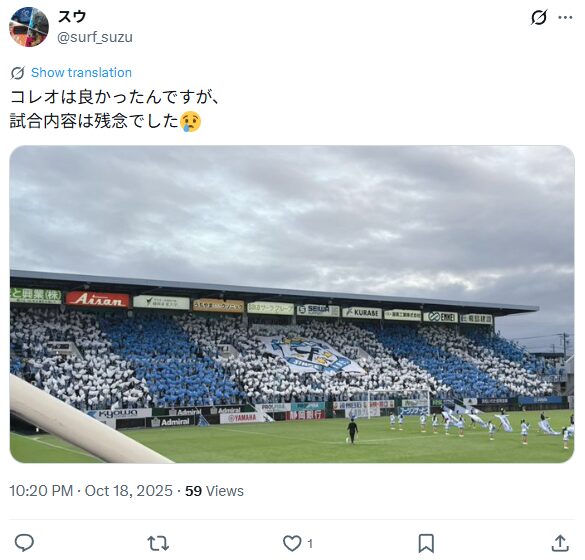This screenshot has width=585, height=560.
Task: Open the Grok explain-post icon in the header
Action: (x=539, y=18)
